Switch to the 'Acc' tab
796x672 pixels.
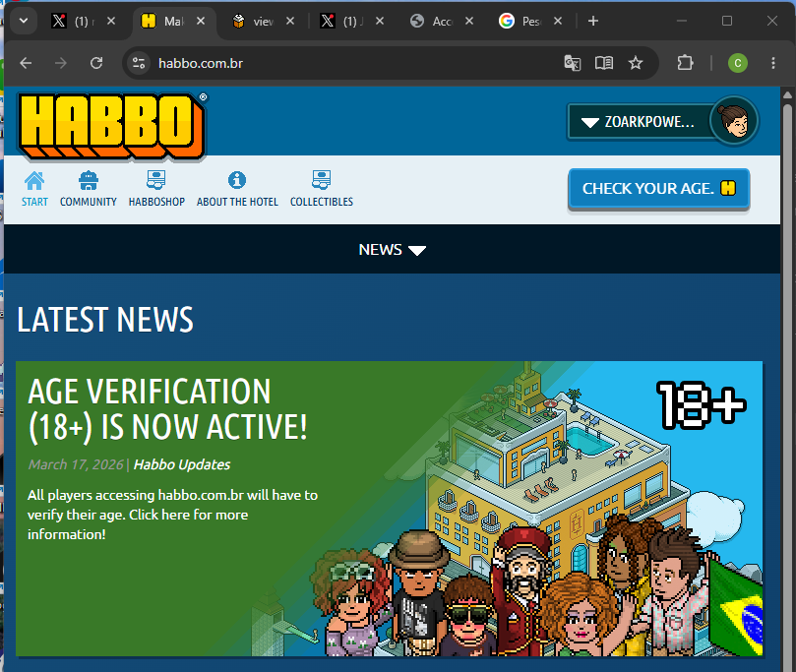click(x=433, y=22)
